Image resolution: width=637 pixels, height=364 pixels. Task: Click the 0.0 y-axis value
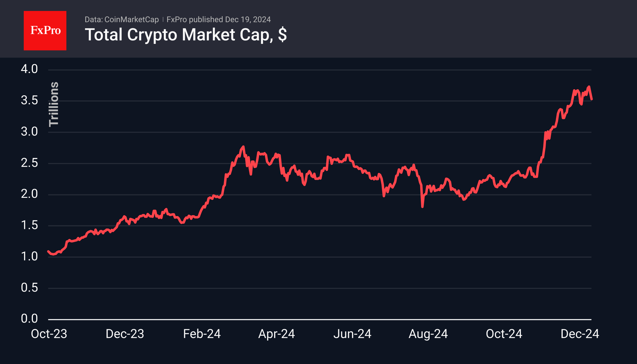(29, 319)
